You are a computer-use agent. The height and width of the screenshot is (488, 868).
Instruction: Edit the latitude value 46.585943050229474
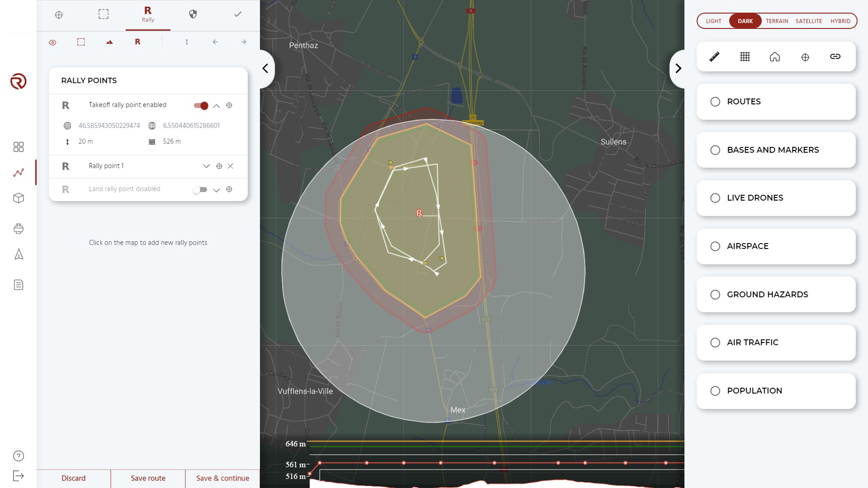[109, 126]
